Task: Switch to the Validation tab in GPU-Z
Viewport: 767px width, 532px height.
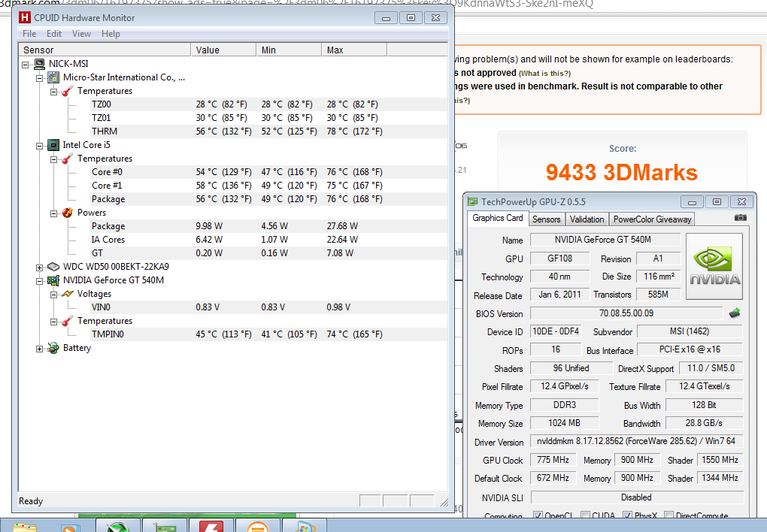Action: pos(587,219)
